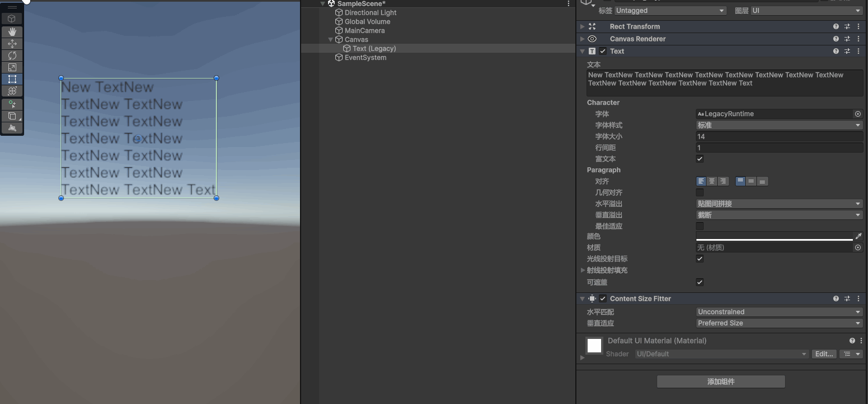The width and height of the screenshot is (868, 404).
Task: Open Canvas Renderer preset selector
Action: (847, 39)
